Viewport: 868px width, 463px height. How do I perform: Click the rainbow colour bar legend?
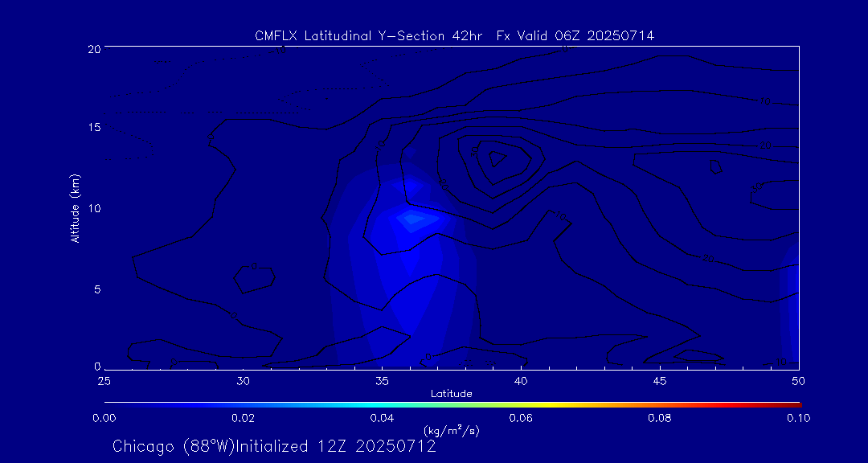click(452, 405)
